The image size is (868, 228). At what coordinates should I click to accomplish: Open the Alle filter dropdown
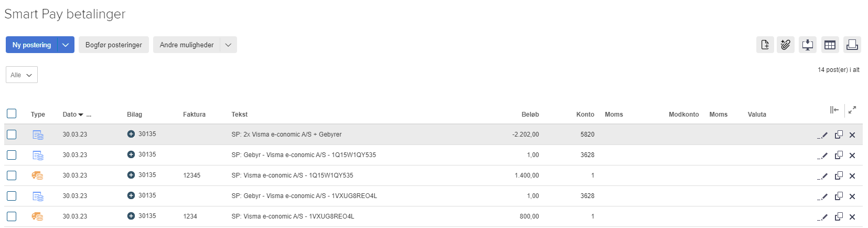click(x=22, y=75)
